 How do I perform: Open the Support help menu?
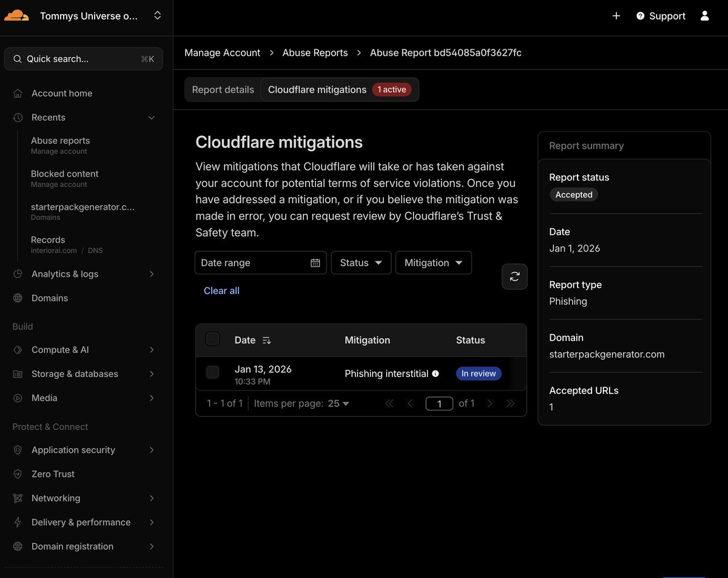point(661,16)
